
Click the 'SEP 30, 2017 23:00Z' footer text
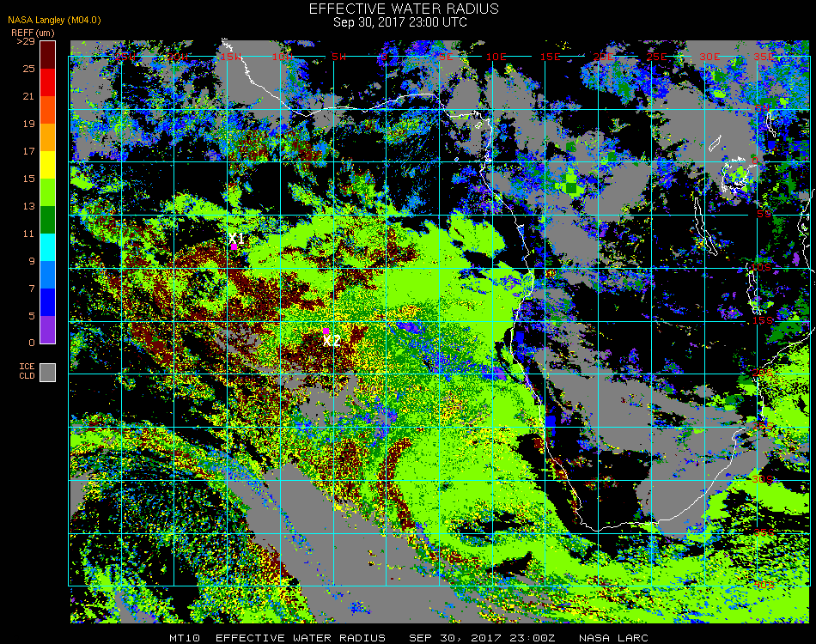(x=482, y=638)
